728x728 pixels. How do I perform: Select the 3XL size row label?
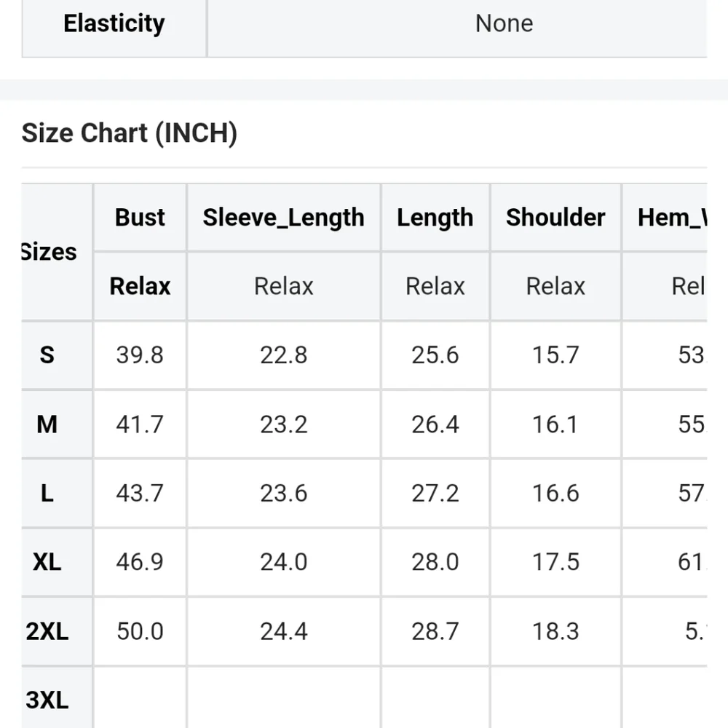coord(47,699)
